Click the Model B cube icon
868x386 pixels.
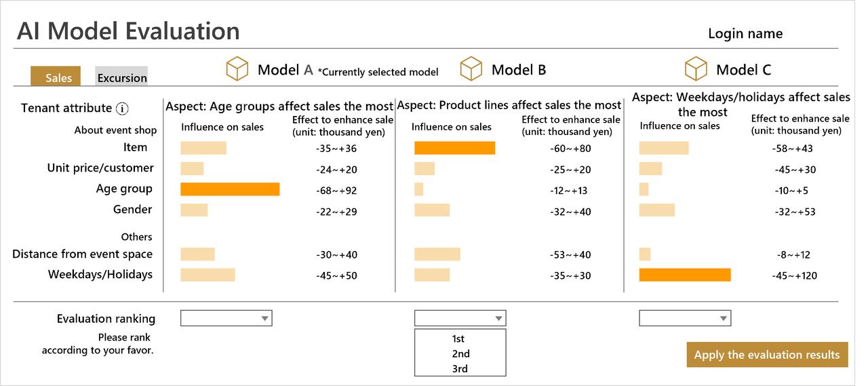click(471, 69)
